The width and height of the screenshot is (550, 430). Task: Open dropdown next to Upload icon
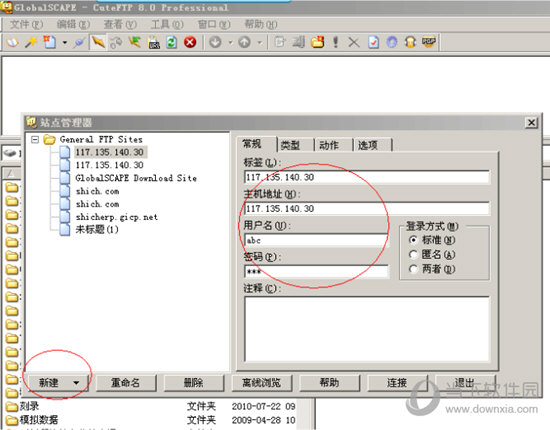(260, 43)
